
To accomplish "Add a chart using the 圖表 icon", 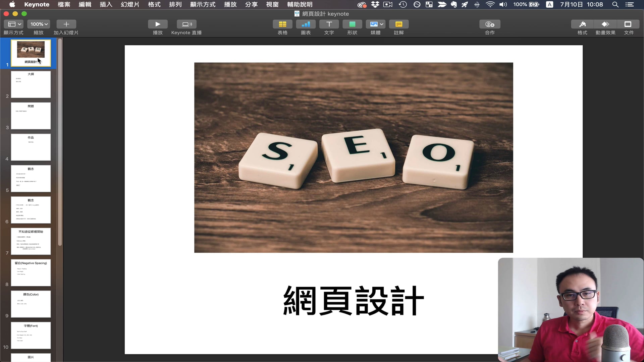I will (x=306, y=24).
